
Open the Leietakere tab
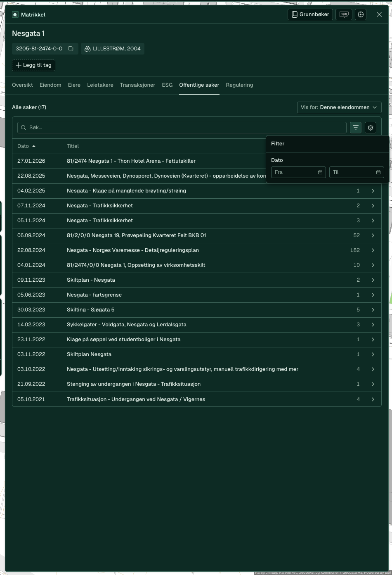pyautogui.click(x=100, y=85)
